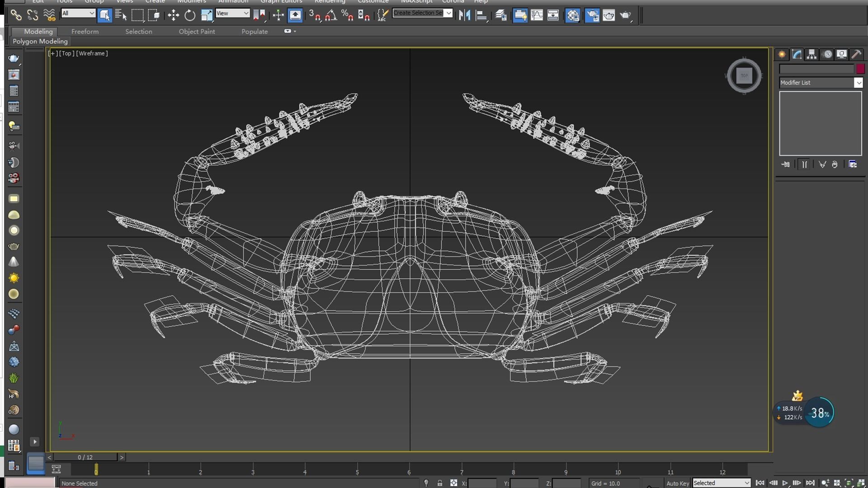
Task: Go to End of animation
Action: [x=810, y=483]
